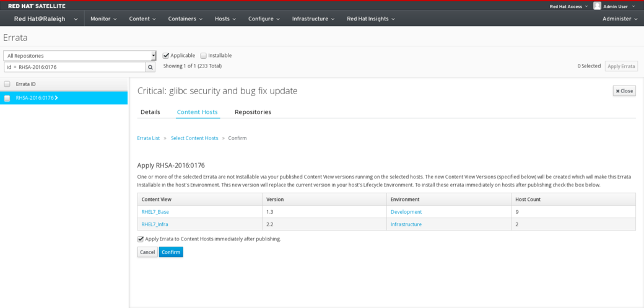Toggle the Installable checkbox

203,56
